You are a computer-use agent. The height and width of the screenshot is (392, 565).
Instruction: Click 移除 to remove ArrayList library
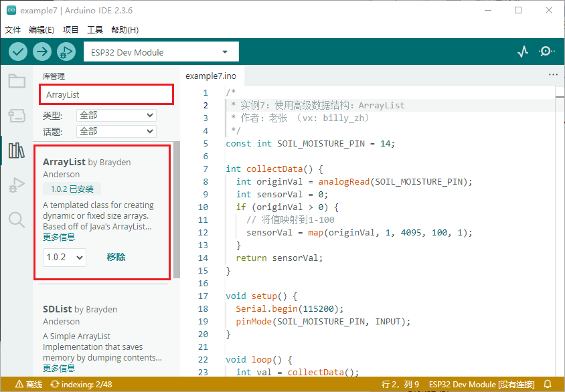[116, 257]
